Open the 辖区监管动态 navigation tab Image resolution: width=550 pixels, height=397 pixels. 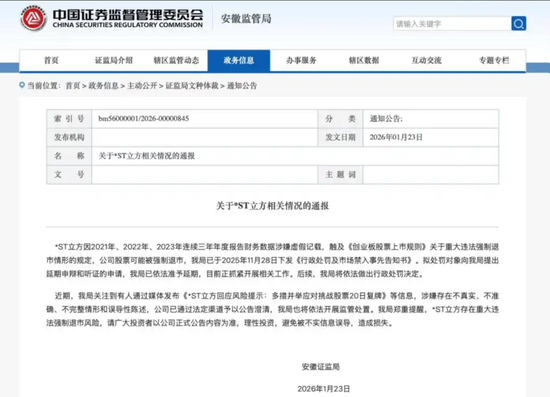(176, 60)
